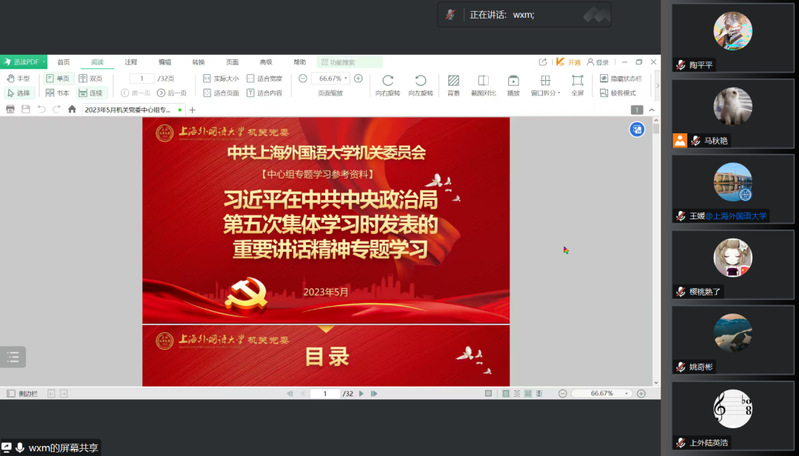This screenshot has width=799, height=456.
Task: Collapse the ribbon with the up chevron
Action: pos(652,110)
